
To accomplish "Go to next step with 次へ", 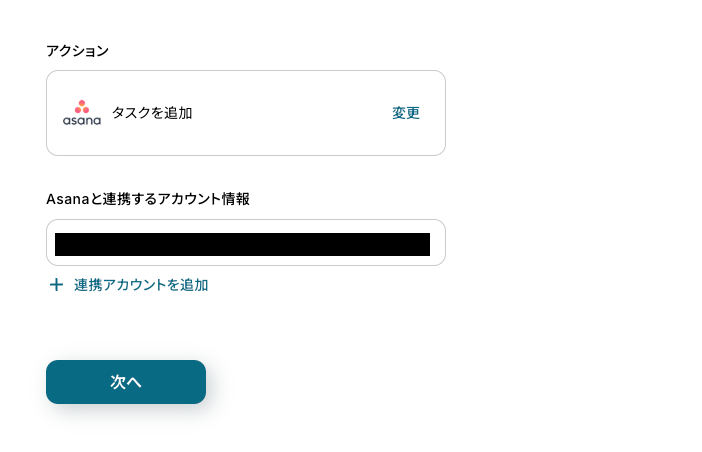I will (x=126, y=382).
